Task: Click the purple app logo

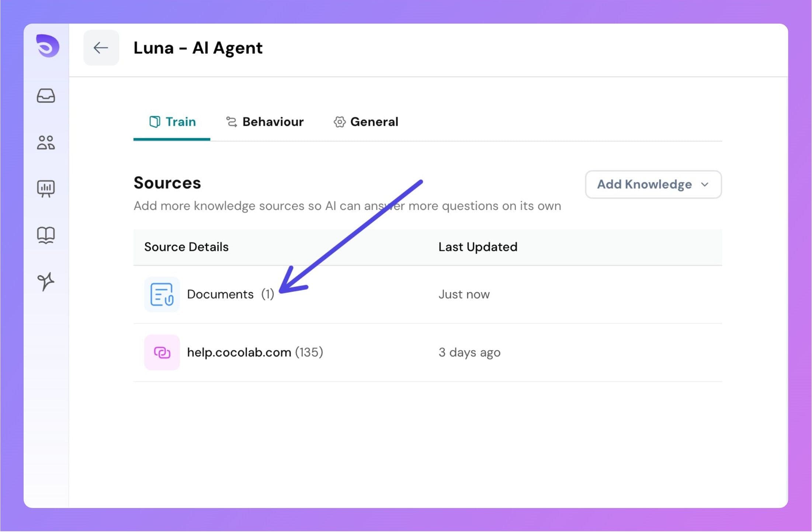Action: 47,46
